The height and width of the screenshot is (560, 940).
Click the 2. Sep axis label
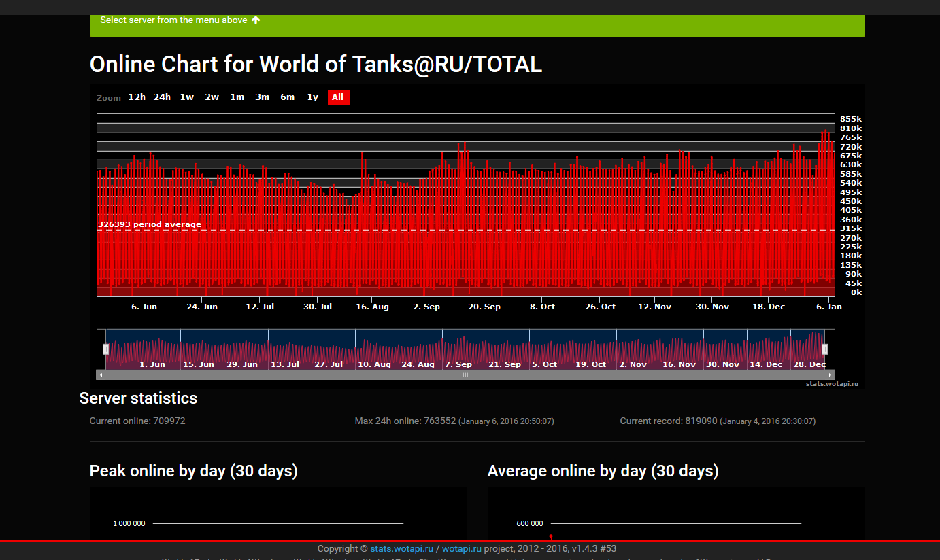point(426,307)
